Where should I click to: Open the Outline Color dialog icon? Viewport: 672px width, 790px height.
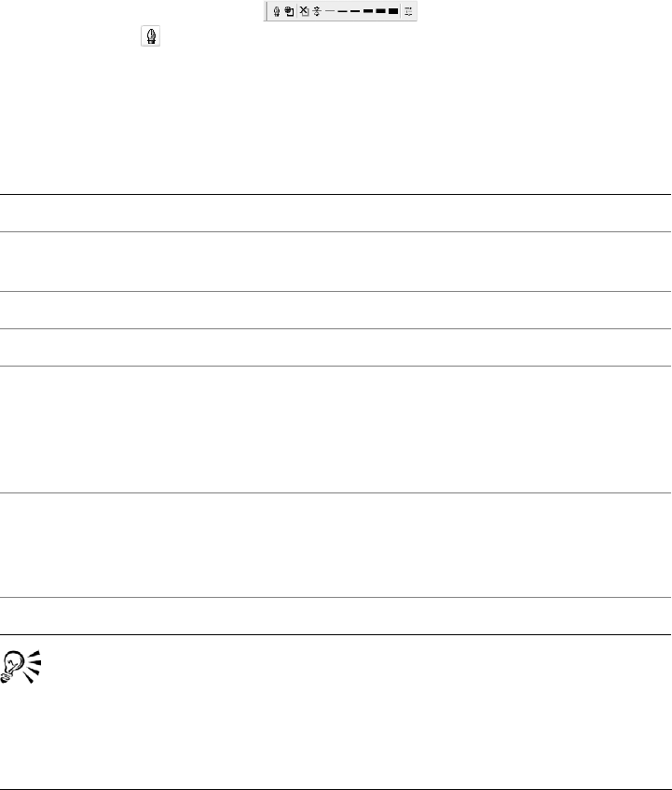(x=289, y=11)
